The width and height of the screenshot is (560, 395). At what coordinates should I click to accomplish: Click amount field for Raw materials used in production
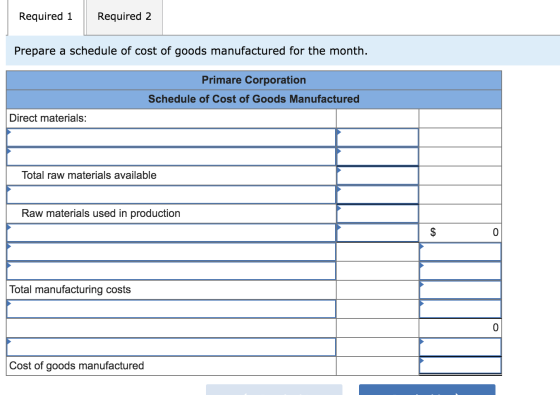[x=378, y=214]
